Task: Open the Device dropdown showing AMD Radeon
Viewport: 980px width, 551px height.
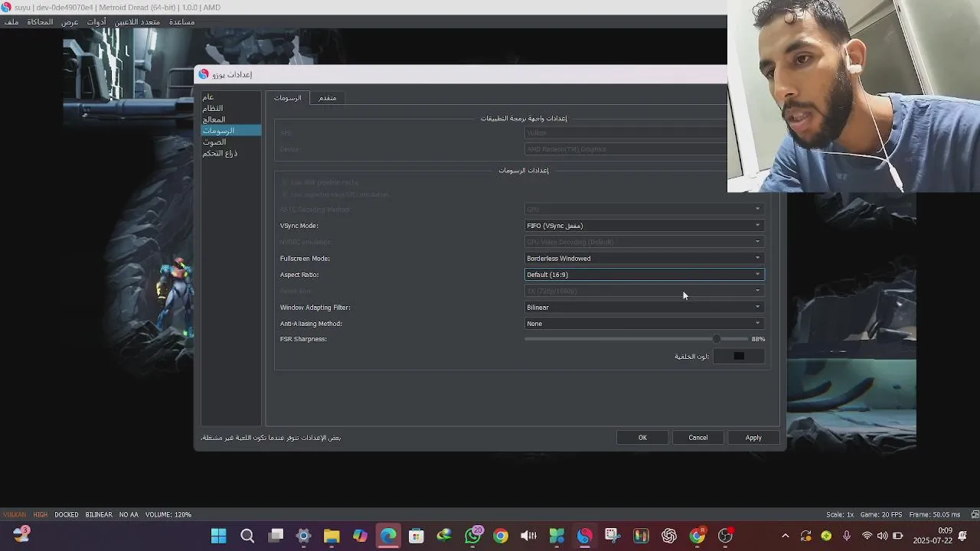Action: (626, 149)
